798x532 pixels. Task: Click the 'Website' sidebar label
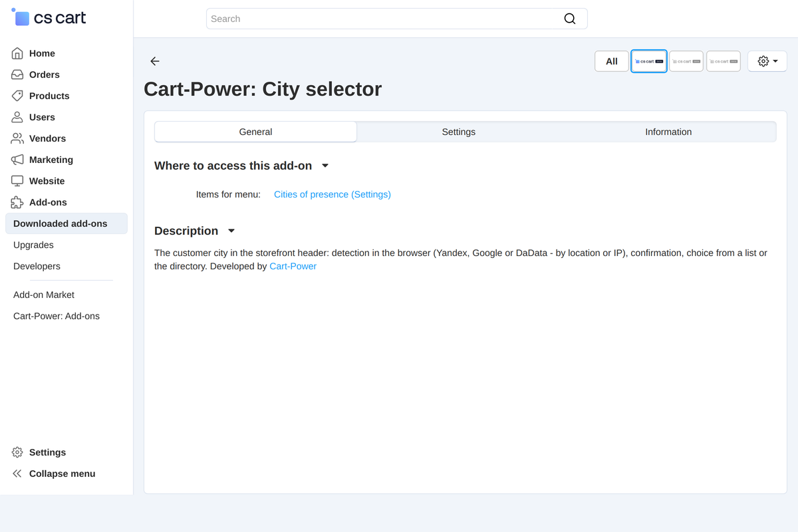pos(47,181)
